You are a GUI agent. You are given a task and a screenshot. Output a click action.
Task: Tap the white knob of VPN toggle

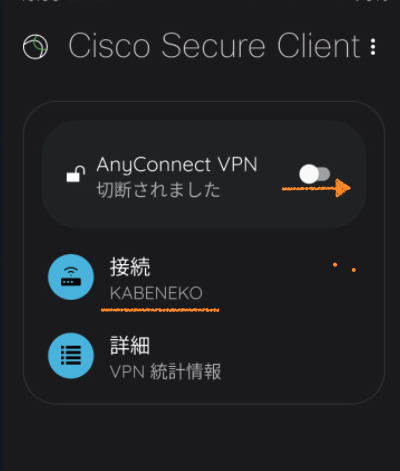tap(309, 174)
